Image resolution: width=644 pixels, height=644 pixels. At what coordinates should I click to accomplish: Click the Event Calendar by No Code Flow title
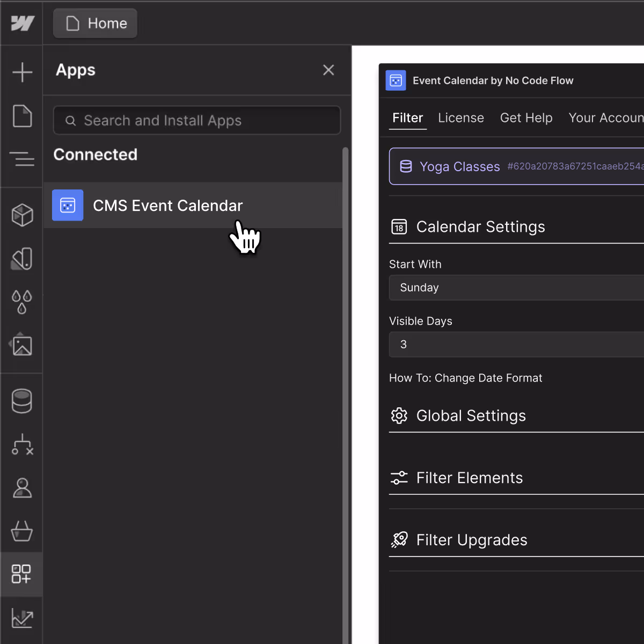coord(493,80)
